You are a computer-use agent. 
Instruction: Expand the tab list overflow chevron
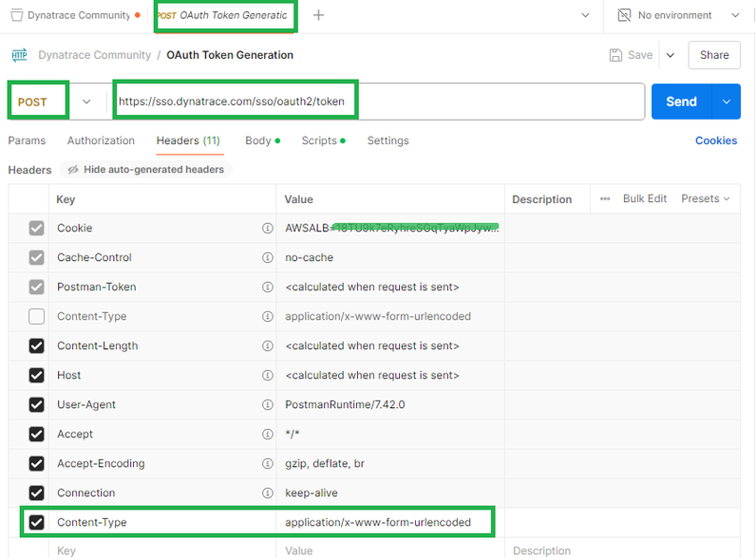[x=585, y=15]
